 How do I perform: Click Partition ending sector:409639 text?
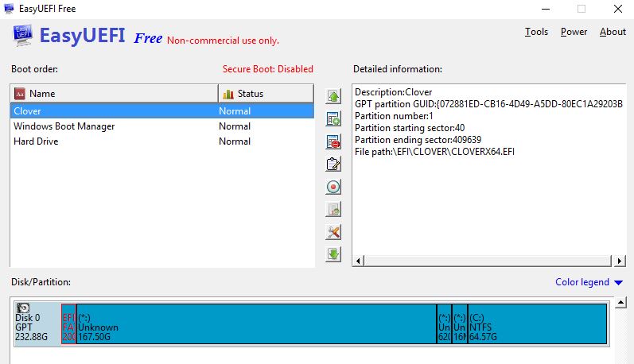click(418, 140)
